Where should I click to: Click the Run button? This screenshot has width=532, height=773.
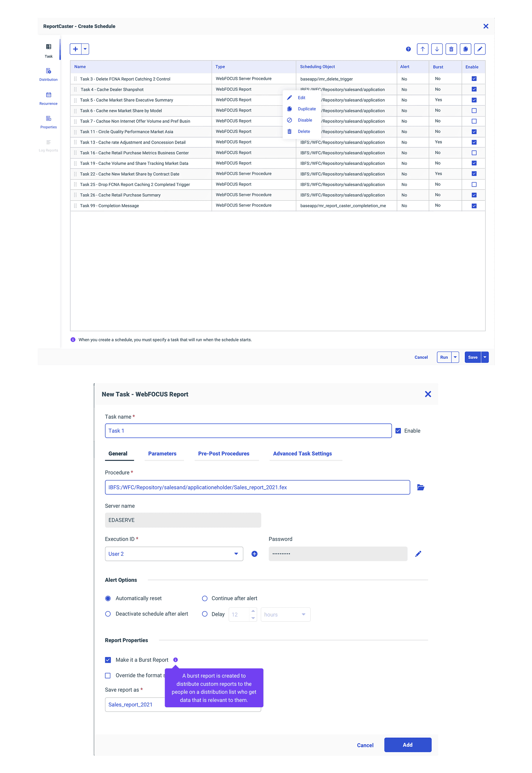444,357
